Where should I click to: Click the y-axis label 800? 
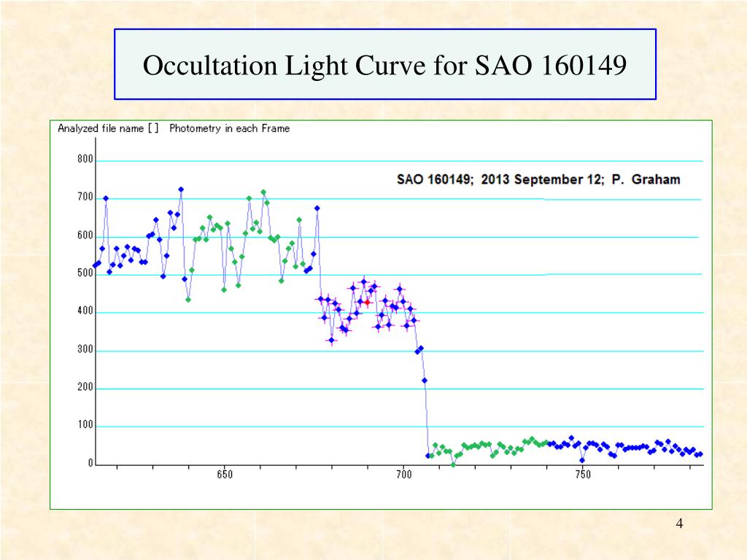85,159
